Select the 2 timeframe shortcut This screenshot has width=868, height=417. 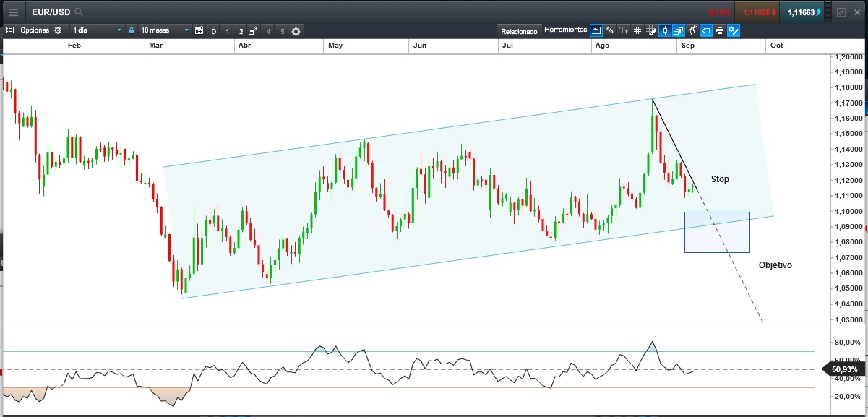(x=241, y=31)
